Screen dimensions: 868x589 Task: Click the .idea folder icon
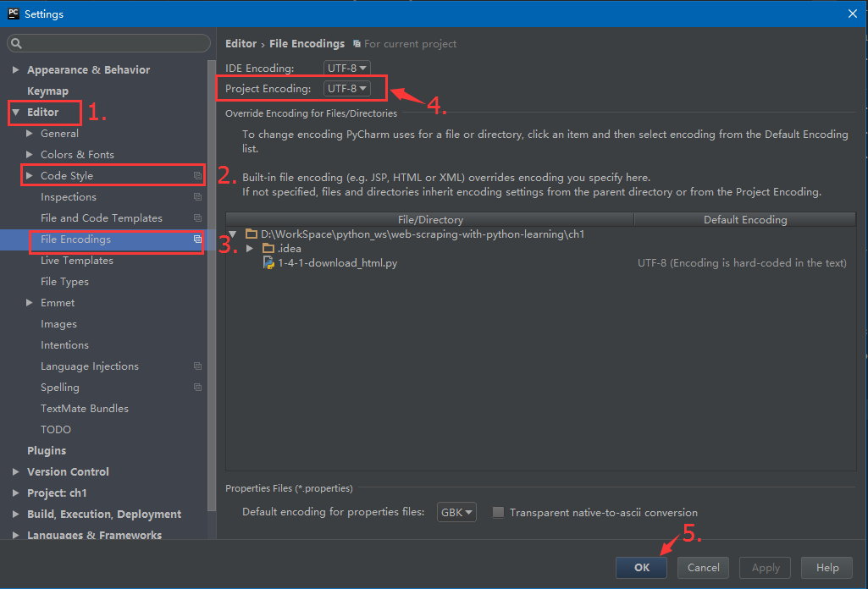268,248
